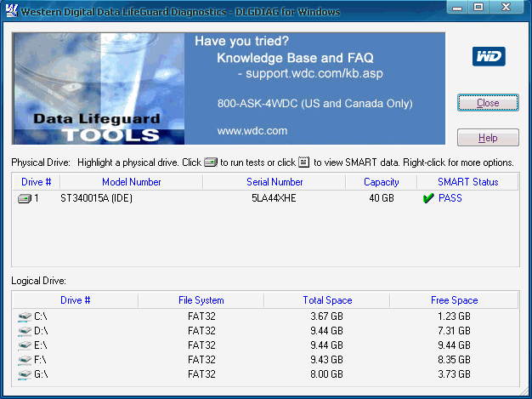Viewport: 532px width, 399px height.
Task: Select the G:\ logical drive icon
Action: click(x=25, y=374)
